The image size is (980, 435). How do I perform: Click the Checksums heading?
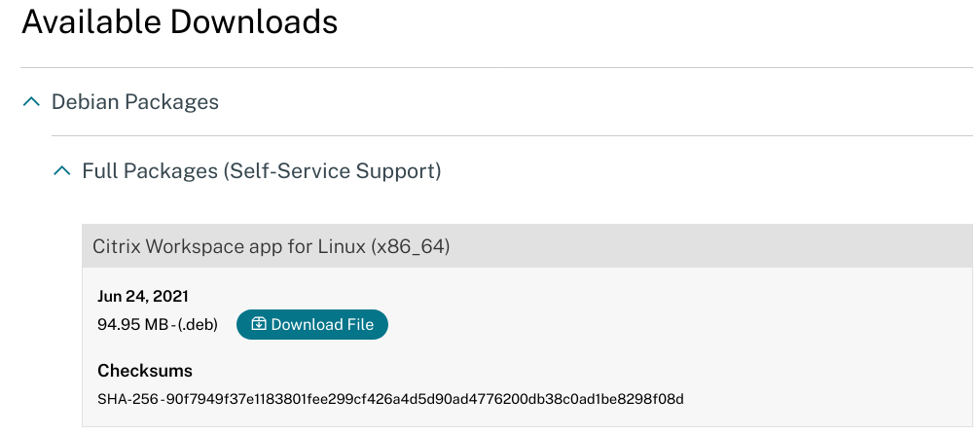pyautogui.click(x=145, y=371)
